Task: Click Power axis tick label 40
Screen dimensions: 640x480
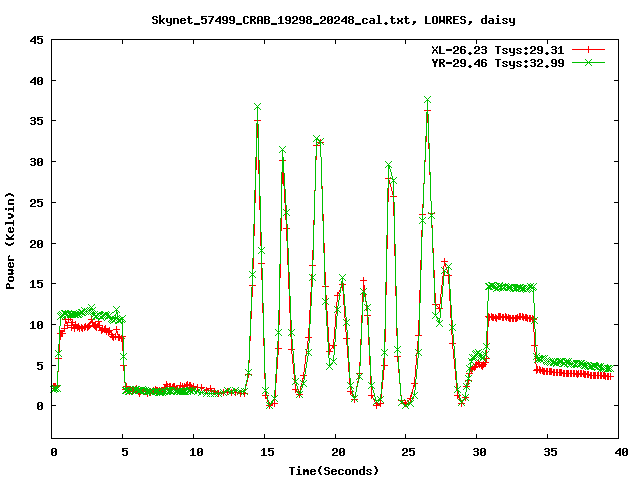Action: [x=36, y=81]
